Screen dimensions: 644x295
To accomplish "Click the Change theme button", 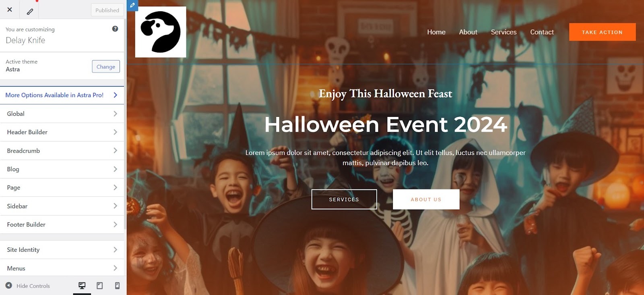I will [106, 66].
